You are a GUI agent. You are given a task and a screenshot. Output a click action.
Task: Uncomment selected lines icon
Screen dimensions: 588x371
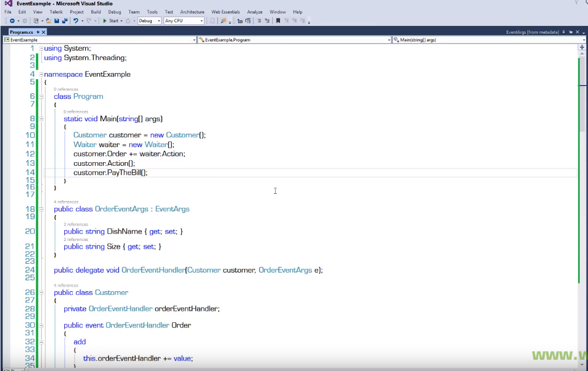[x=268, y=21]
